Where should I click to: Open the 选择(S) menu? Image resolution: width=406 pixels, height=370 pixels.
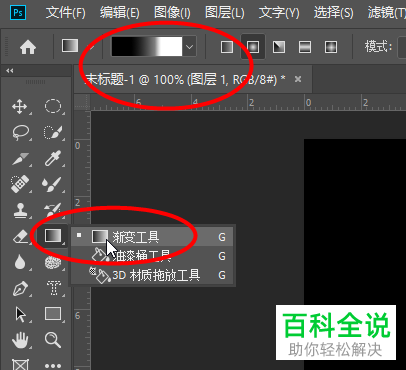click(x=333, y=13)
